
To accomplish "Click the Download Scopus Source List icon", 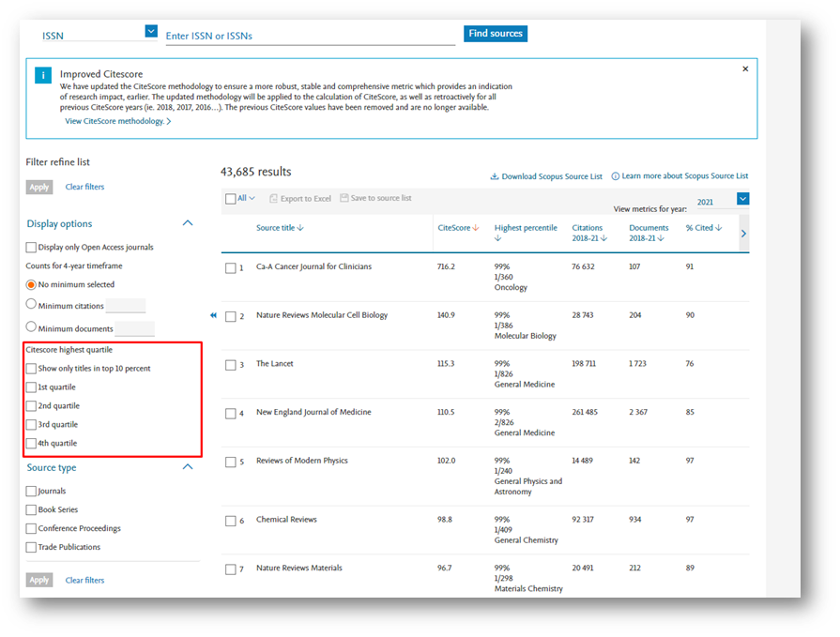I will click(x=495, y=176).
